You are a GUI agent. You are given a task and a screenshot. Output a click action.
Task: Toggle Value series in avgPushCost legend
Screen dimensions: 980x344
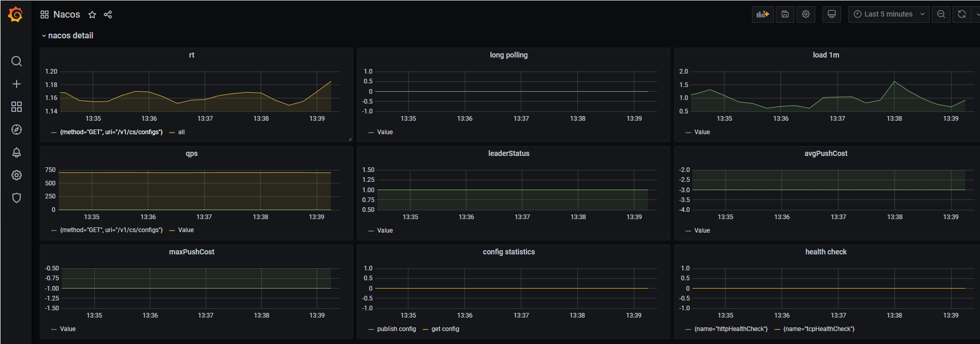702,231
